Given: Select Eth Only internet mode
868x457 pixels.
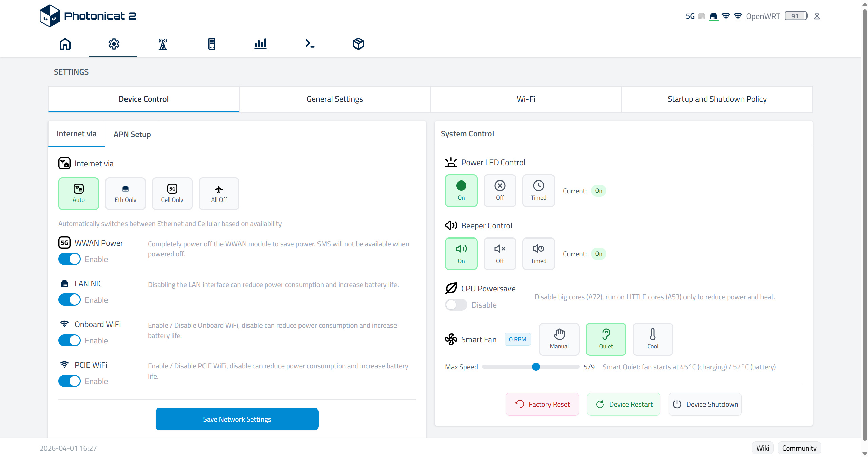Looking at the screenshot, I should tap(125, 193).
